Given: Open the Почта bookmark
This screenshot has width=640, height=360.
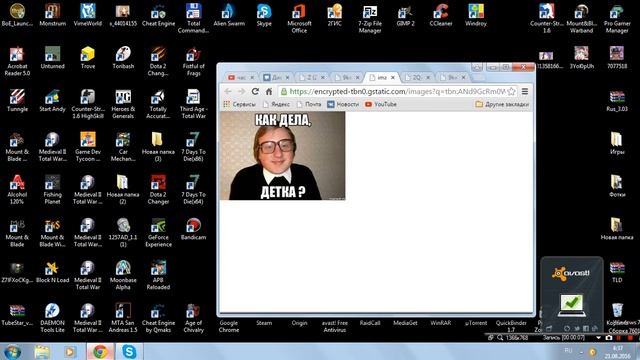Looking at the screenshot, I should pos(309,104).
